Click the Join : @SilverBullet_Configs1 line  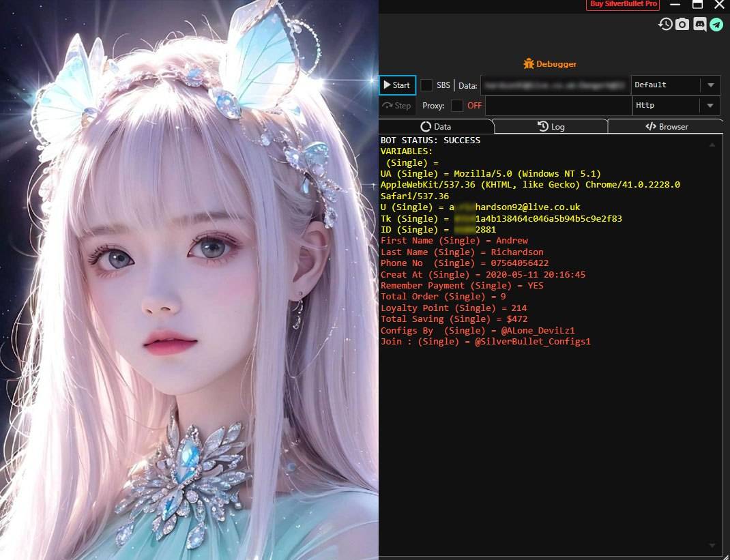tap(486, 341)
